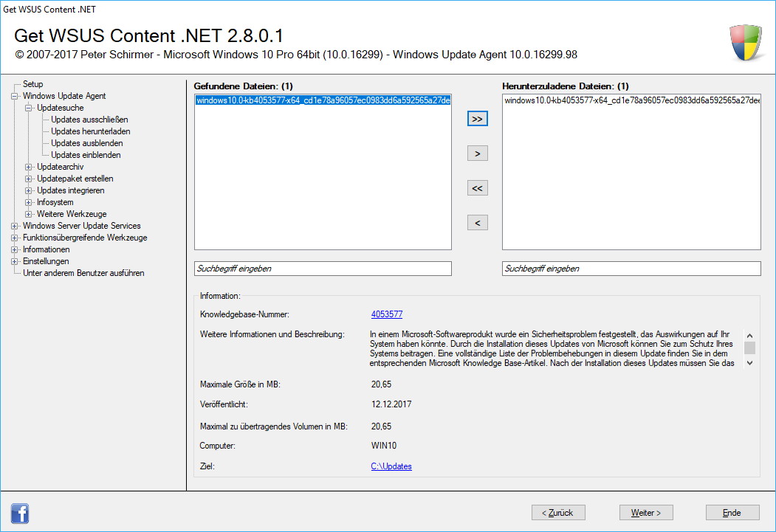This screenshot has height=532, width=776.
Task: Select Funktionsübergreifende Werkzeuge item
Action: point(85,238)
